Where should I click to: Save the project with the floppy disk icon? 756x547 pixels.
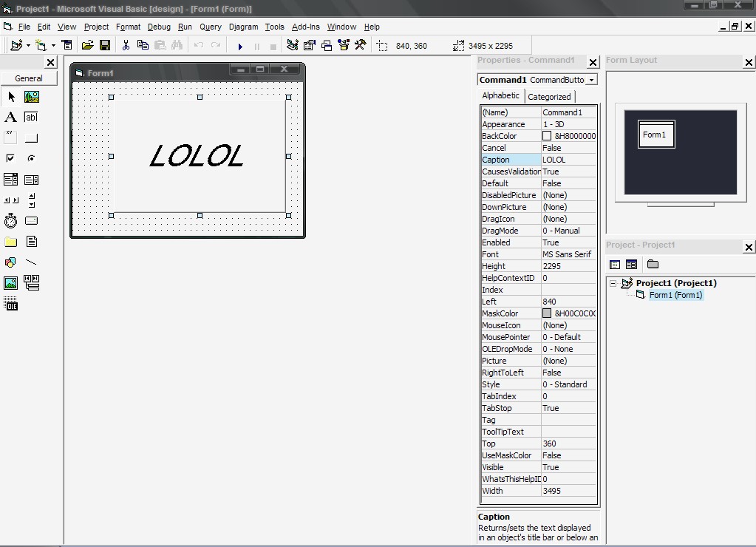point(105,45)
